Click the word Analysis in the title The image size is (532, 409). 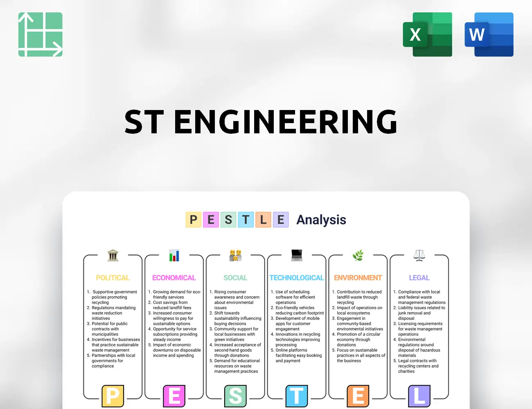(321, 220)
